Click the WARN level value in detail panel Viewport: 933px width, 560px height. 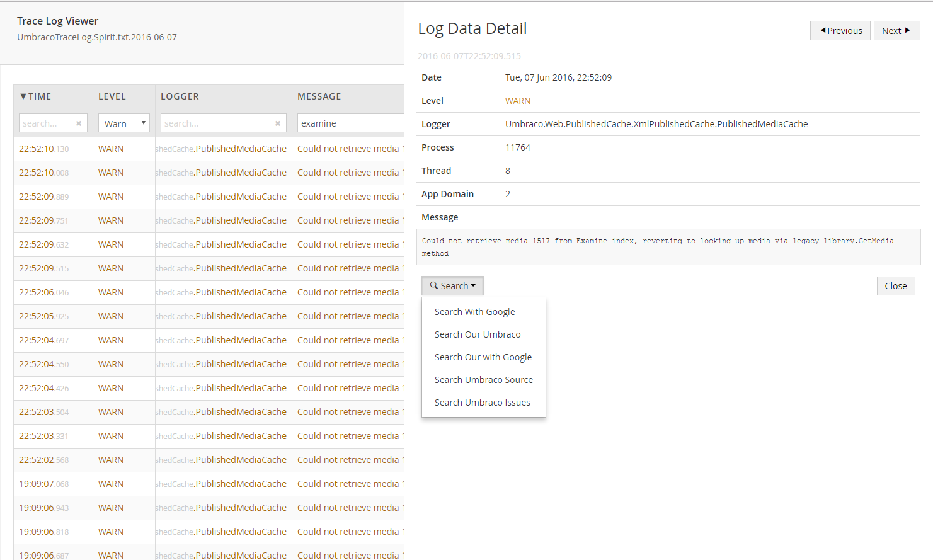(x=518, y=101)
